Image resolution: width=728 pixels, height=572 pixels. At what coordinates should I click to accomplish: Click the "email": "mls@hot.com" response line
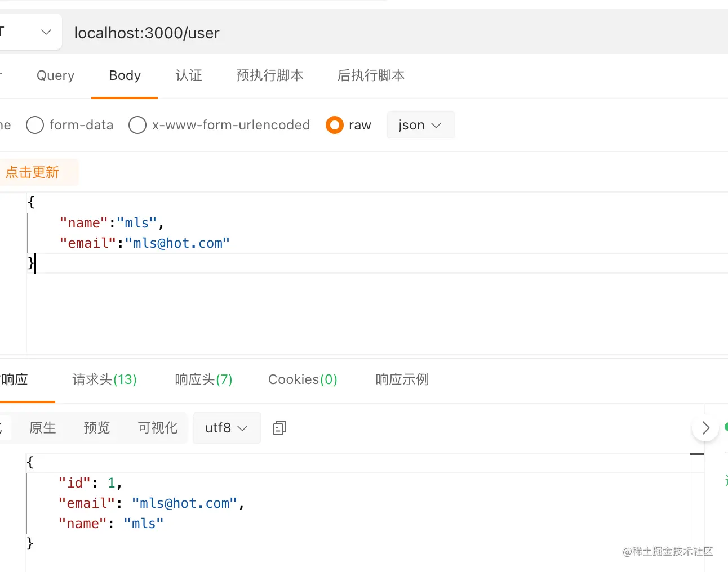click(x=151, y=503)
